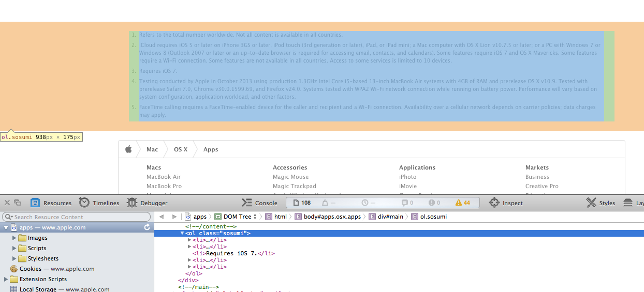Open the iPhoto link
Image resolution: width=644 pixels, height=292 pixels.
pos(408,177)
